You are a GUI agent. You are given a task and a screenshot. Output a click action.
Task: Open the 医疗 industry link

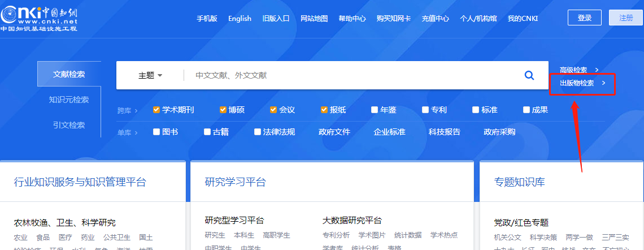[x=66, y=237]
